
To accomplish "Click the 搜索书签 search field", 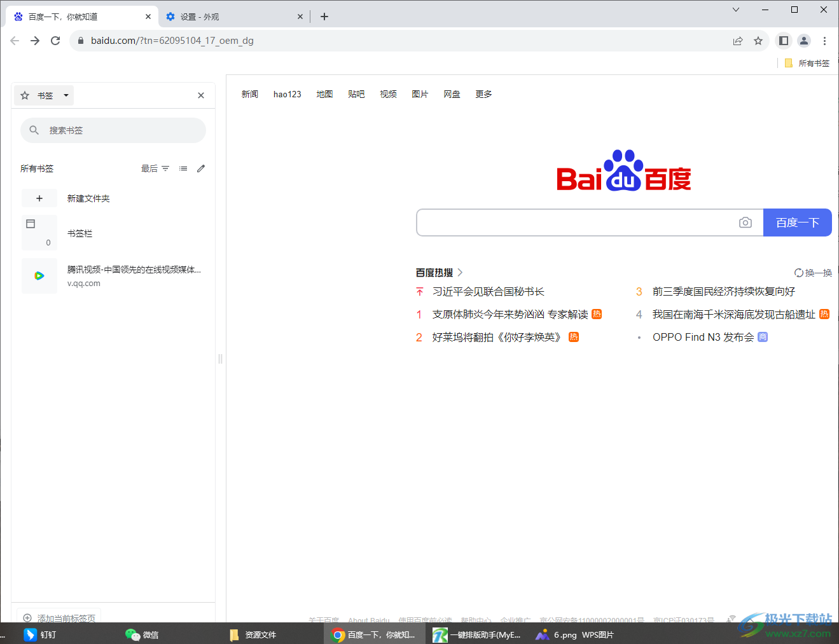I will (x=113, y=130).
